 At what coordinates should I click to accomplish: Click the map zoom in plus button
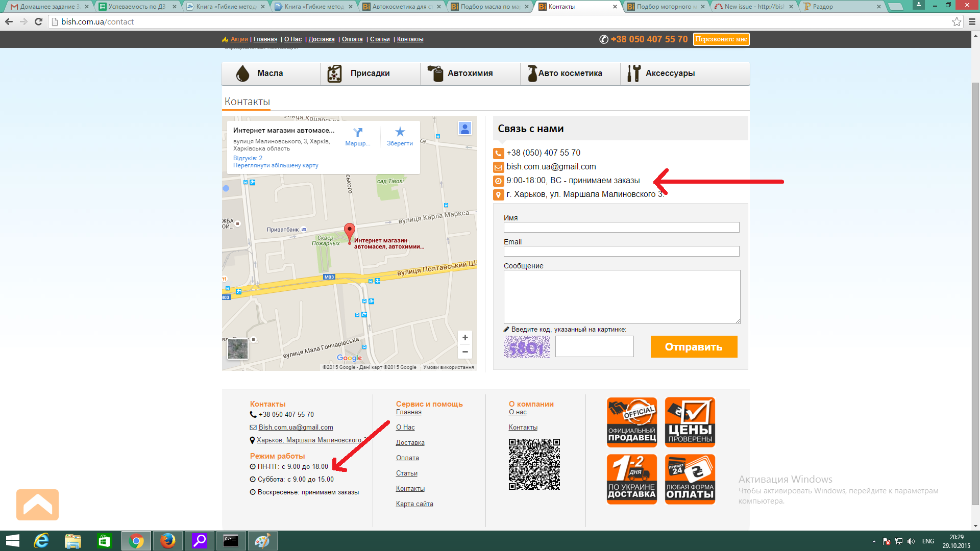coord(464,338)
